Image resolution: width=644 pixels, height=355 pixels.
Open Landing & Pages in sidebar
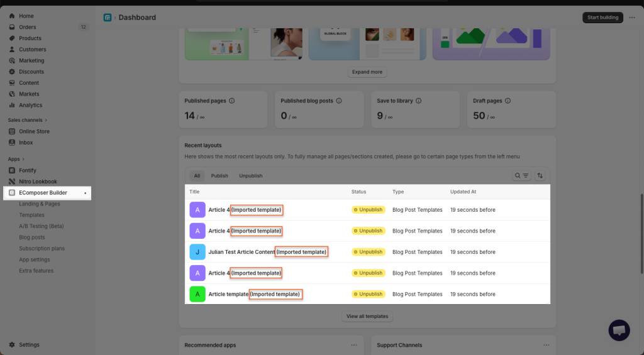pos(40,204)
